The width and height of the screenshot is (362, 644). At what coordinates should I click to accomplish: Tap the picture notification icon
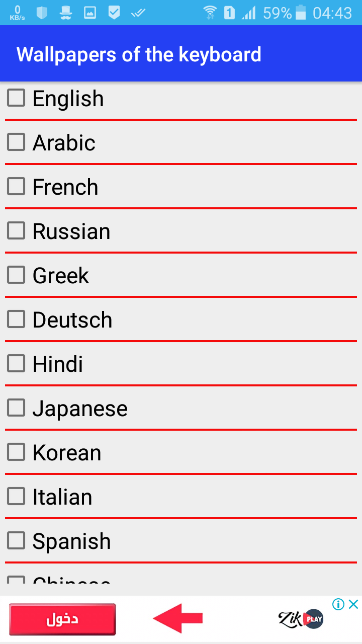(90, 13)
